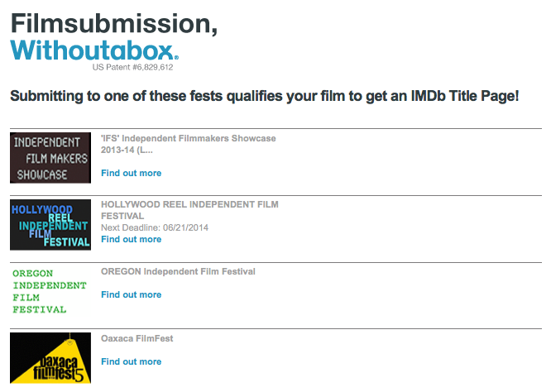Click the registered trademark symbol after Withoutabox
This screenshot has width=551, height=392.
(x=176, y=57)
